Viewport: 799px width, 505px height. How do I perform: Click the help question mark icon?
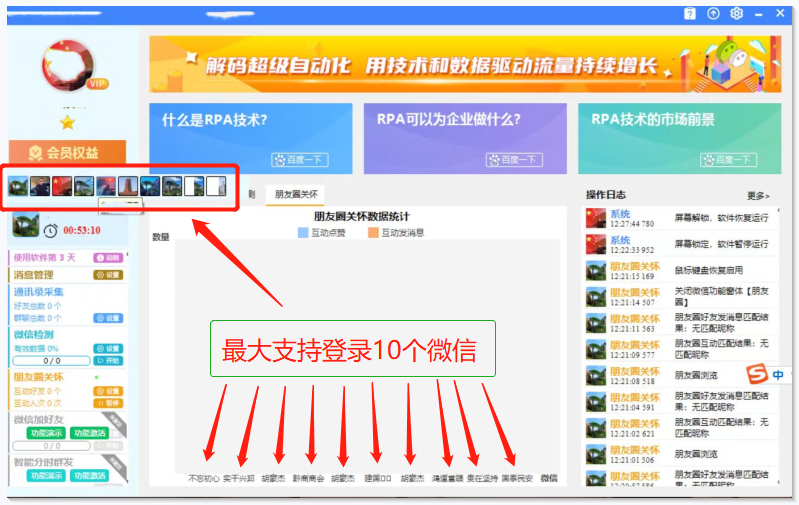tap(690, 13)
